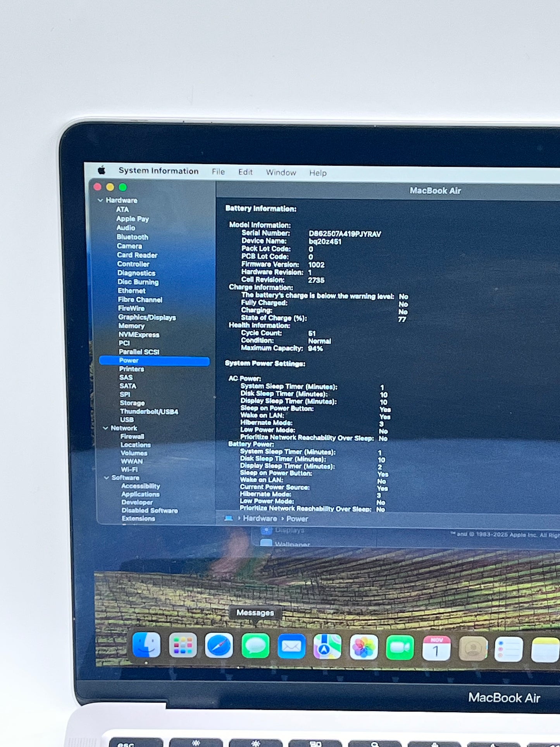The width and height of the screenshot is (560, 747).
Task: Collapse the Software section
Action: click(x=107, y=478)
